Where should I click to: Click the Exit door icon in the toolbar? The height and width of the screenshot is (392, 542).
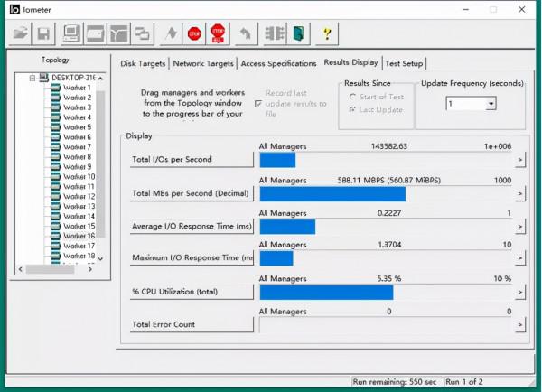pos(298,34)
